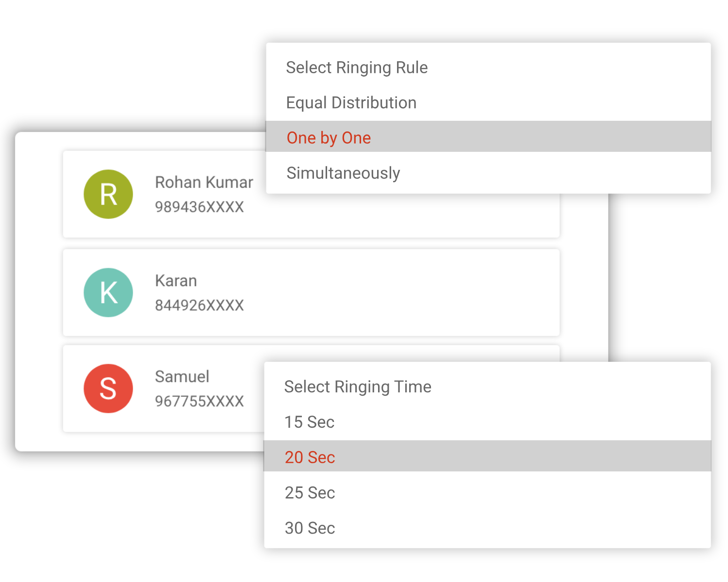
Task: Click Rohan Kumar's green avatar icon
Action: point(108,194)
